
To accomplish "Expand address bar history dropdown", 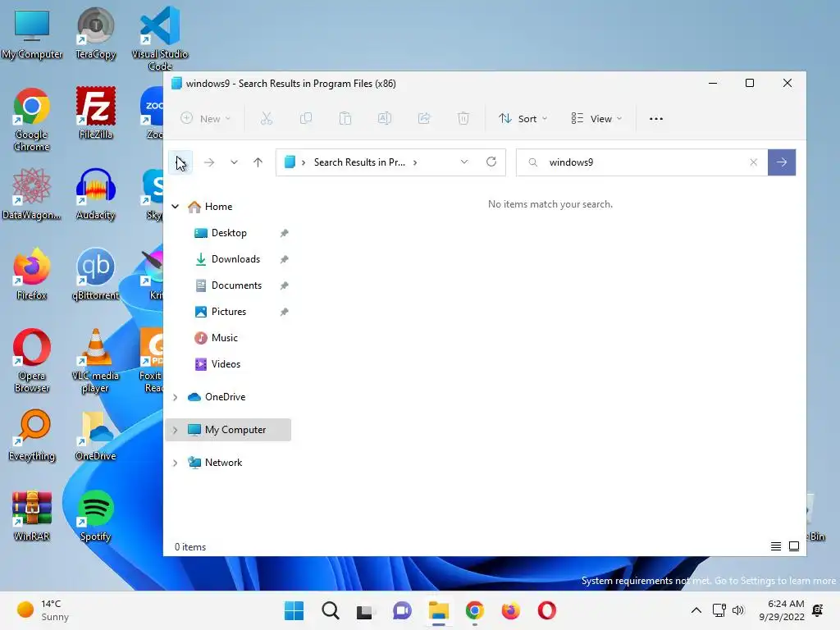I will coord(464,162).
